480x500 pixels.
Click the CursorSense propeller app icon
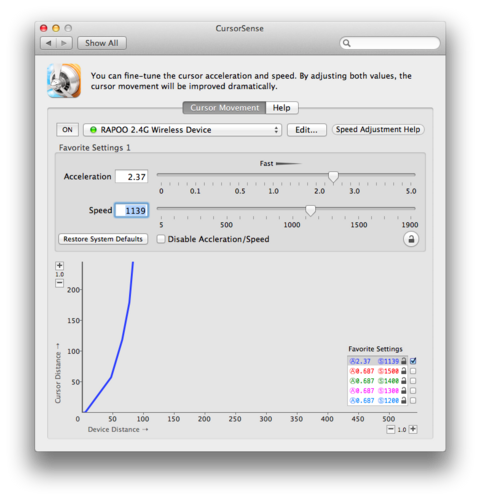pos(64,81)
